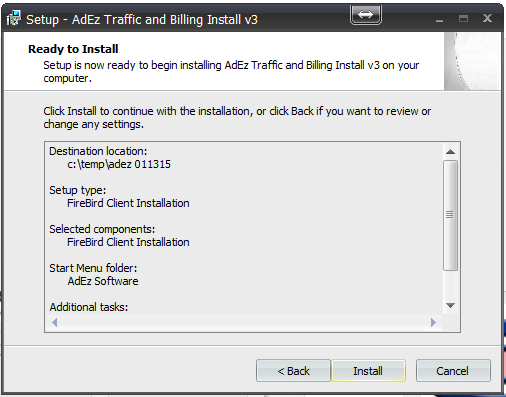The image size is (506, 397).
Task: Minimize the setup window
Action: 439,19
